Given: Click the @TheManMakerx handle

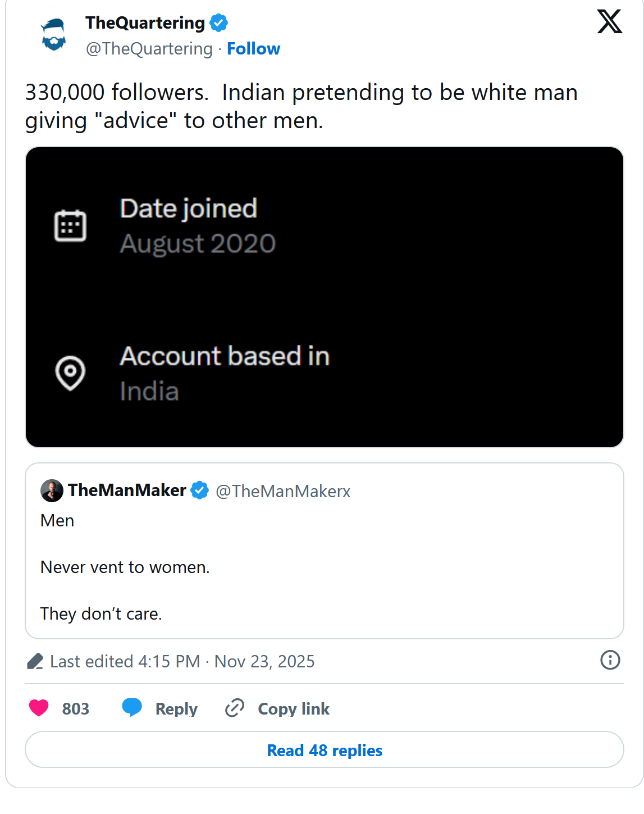Looking at the screenshot, I should 283,492.
